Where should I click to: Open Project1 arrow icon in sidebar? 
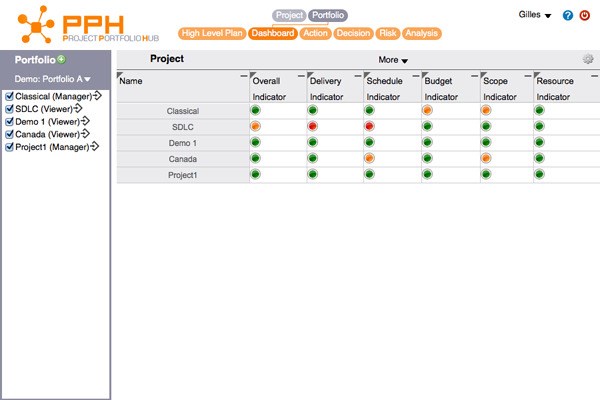coord(95,146)
